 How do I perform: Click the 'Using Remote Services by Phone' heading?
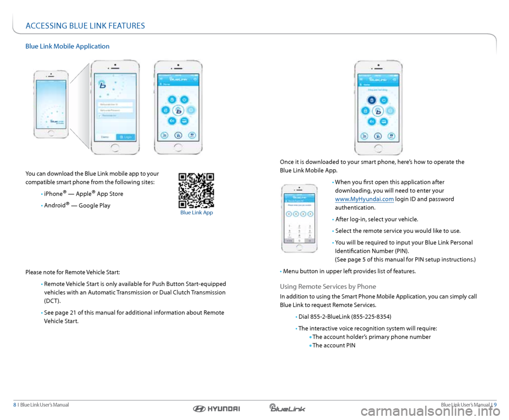pos(328,286)
